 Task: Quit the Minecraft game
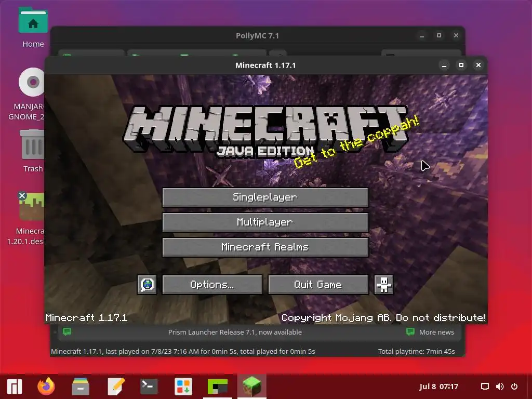tap(318, 284)
